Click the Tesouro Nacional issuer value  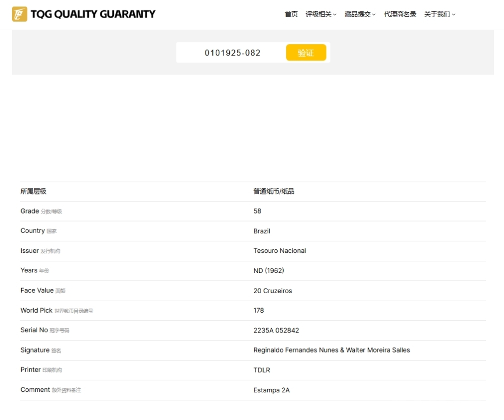point(280,251)
